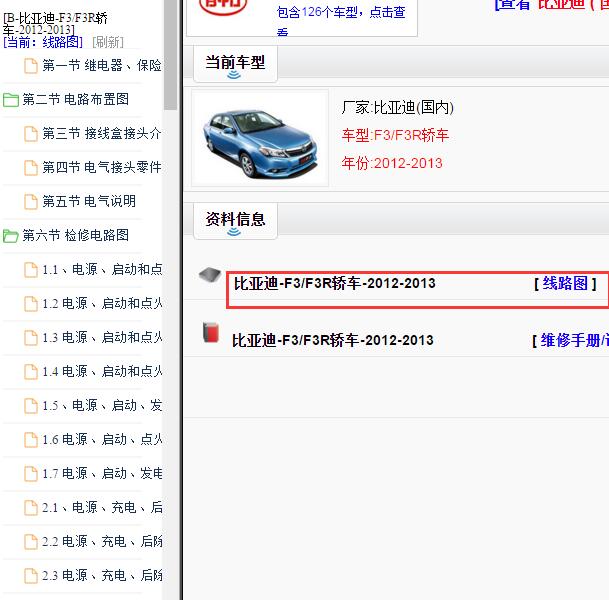Open tree item 第五节 电气说明
The width and height of the screenshot is (609, 600).
pyautogui.click(x=89, y=202)
